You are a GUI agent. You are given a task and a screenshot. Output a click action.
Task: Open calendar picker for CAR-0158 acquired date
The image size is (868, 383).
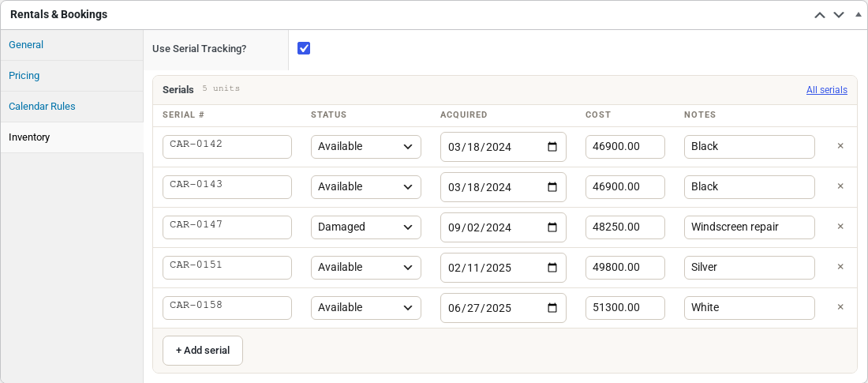click(552, 308)
